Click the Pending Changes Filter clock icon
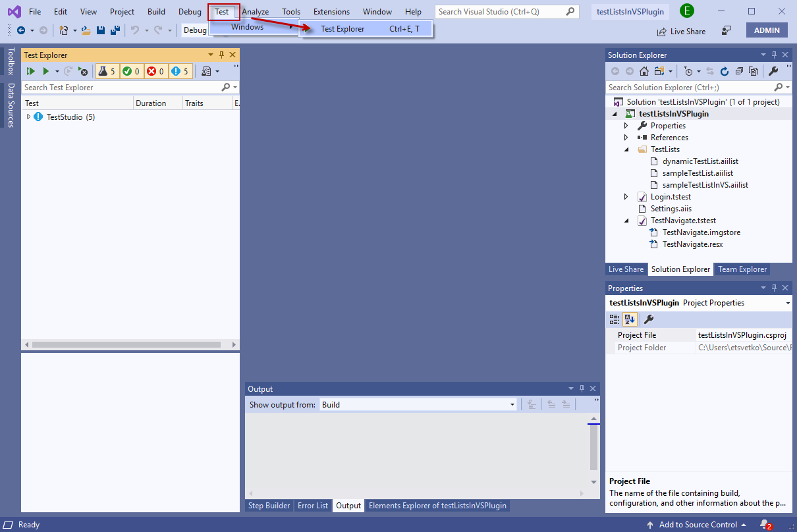This screenshot has height=532, width=797. pyautogui.click(x=688, y=71)
